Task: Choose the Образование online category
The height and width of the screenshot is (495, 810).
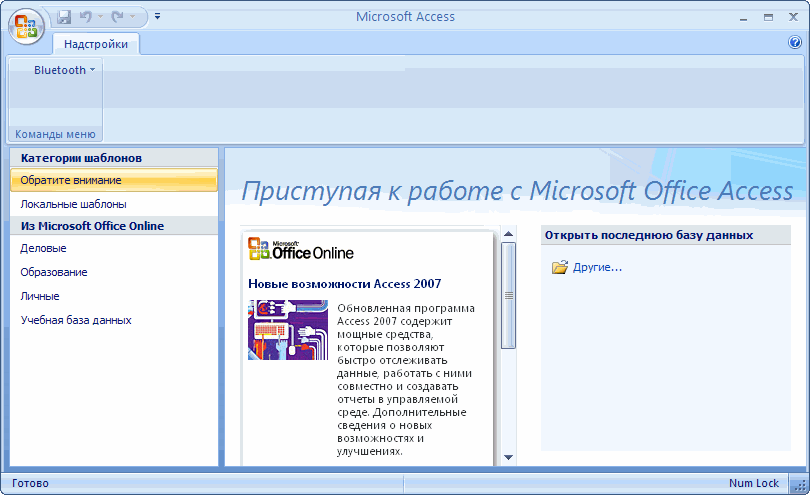Action: tap(54, 272)
